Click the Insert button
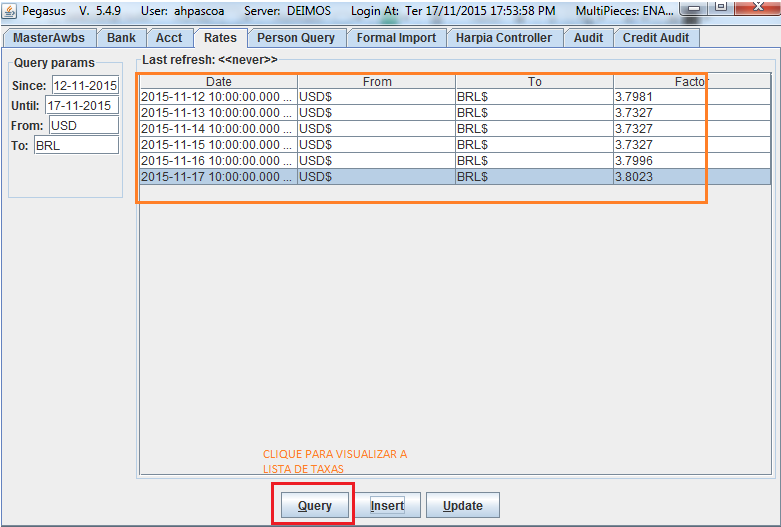This screenshot has width=781, height=527. pyautogui.click(x=387, y=505)
